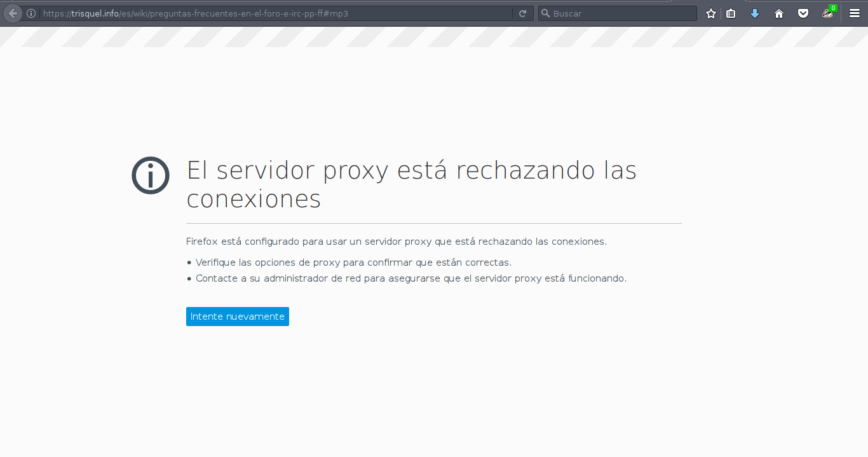
Task: Open the Pocket icon
Action: (803, 13)
